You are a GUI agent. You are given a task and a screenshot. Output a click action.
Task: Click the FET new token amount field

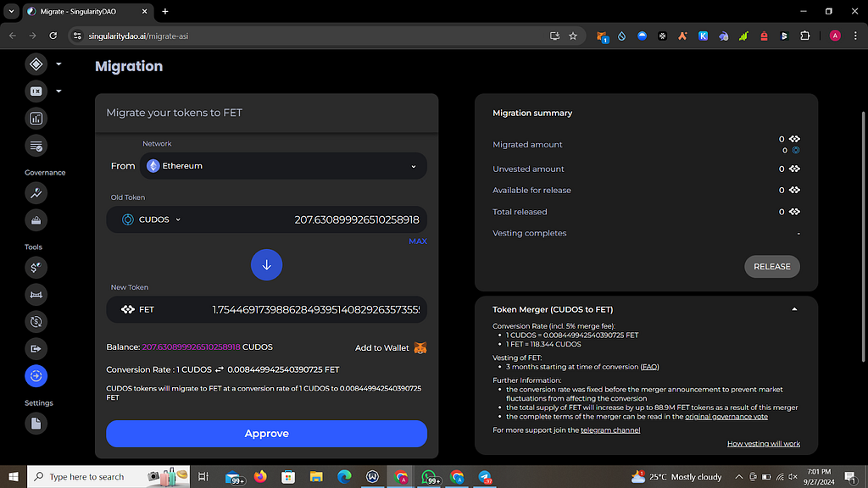point(315,310)
